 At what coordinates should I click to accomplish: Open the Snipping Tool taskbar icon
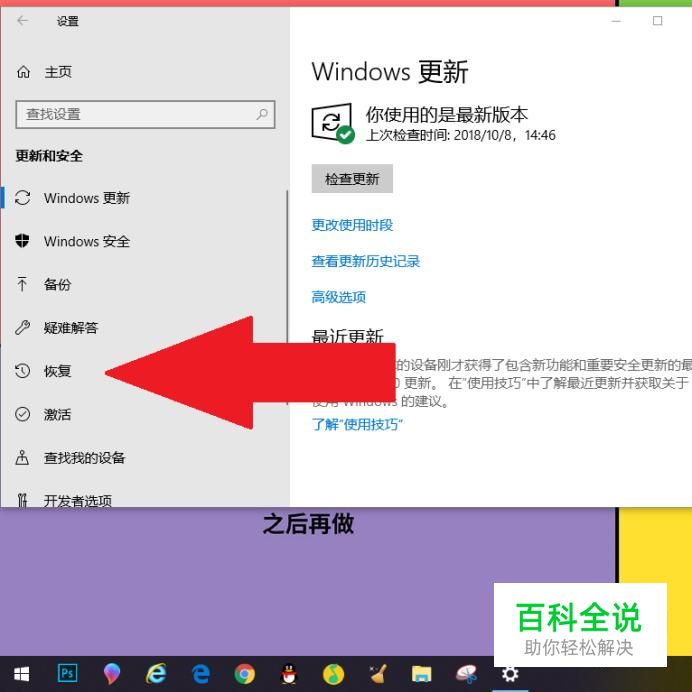point(466,674)
